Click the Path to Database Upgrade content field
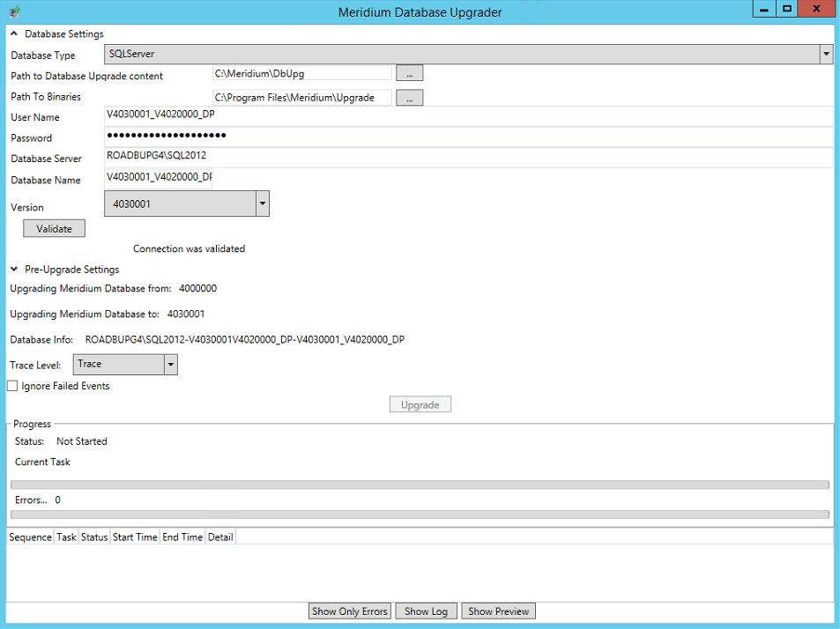 tap(302, 73)
